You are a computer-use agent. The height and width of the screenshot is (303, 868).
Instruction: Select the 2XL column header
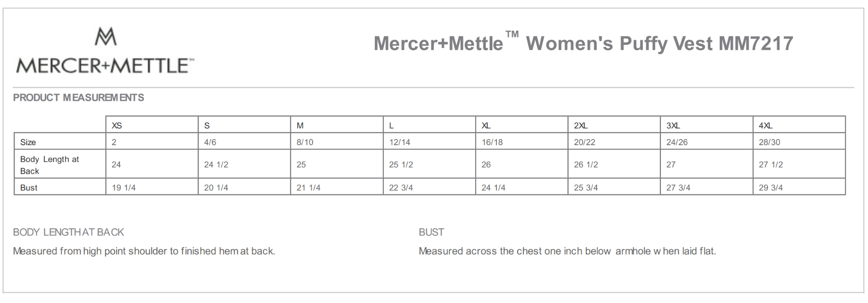[580, 126]
